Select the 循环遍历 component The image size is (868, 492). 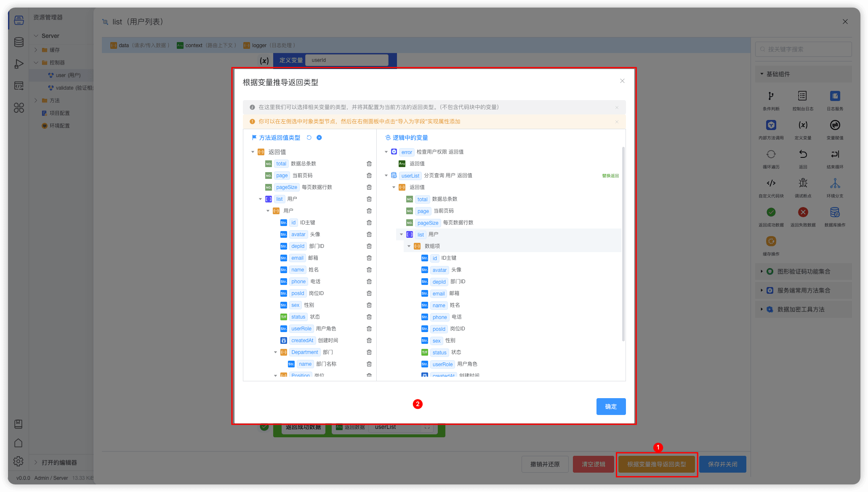(771, 159)
